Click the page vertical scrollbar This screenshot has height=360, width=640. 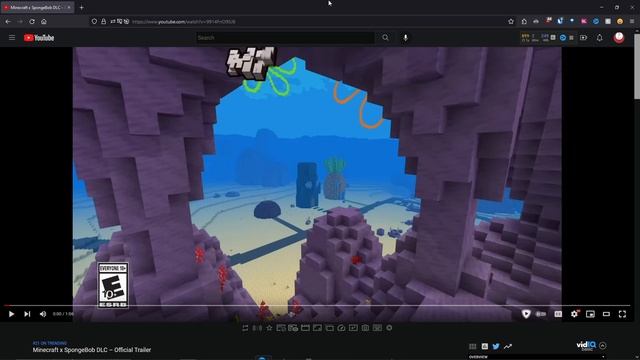click(637, 67)
